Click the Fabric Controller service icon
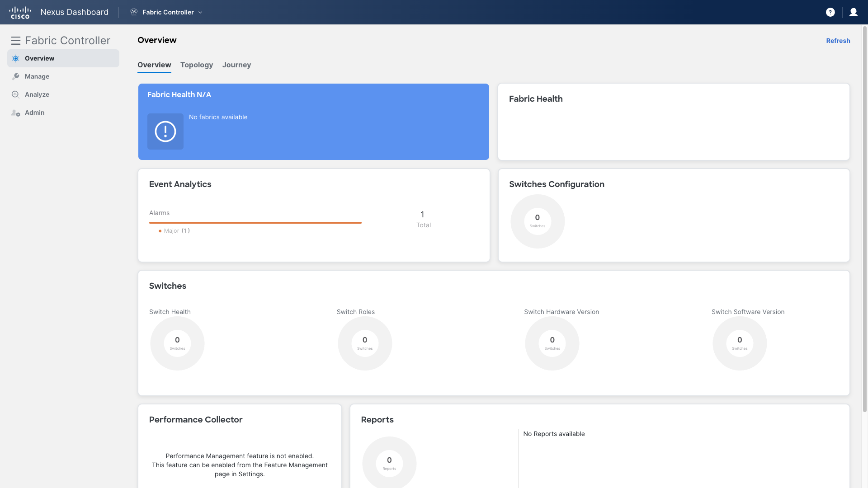The height and width of the screenshot is (488, 868). tap(134, 12)
